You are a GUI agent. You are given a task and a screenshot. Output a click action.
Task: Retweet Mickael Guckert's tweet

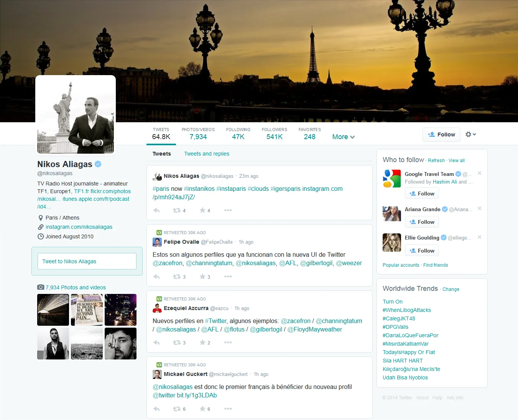[x=177, y=409]
